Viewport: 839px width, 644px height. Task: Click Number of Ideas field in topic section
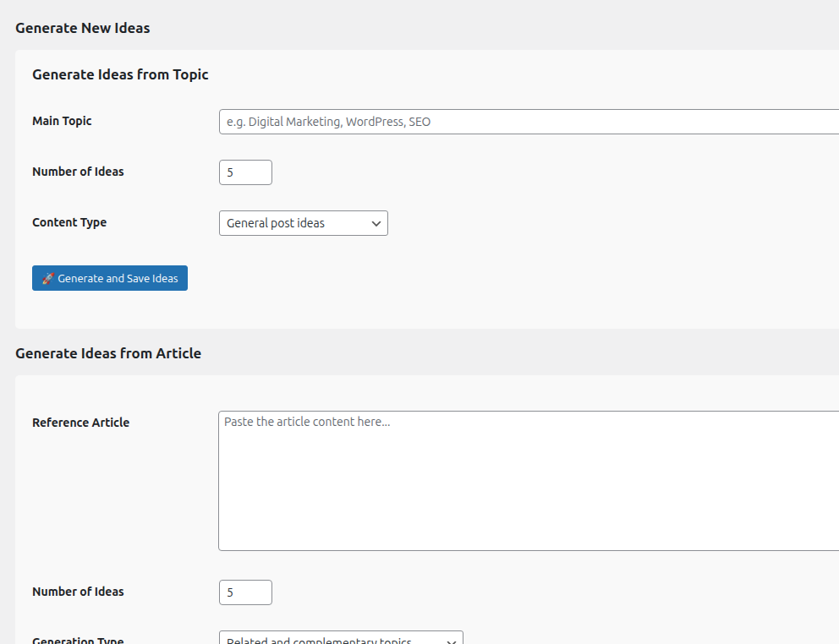click(x=245, y=172)
